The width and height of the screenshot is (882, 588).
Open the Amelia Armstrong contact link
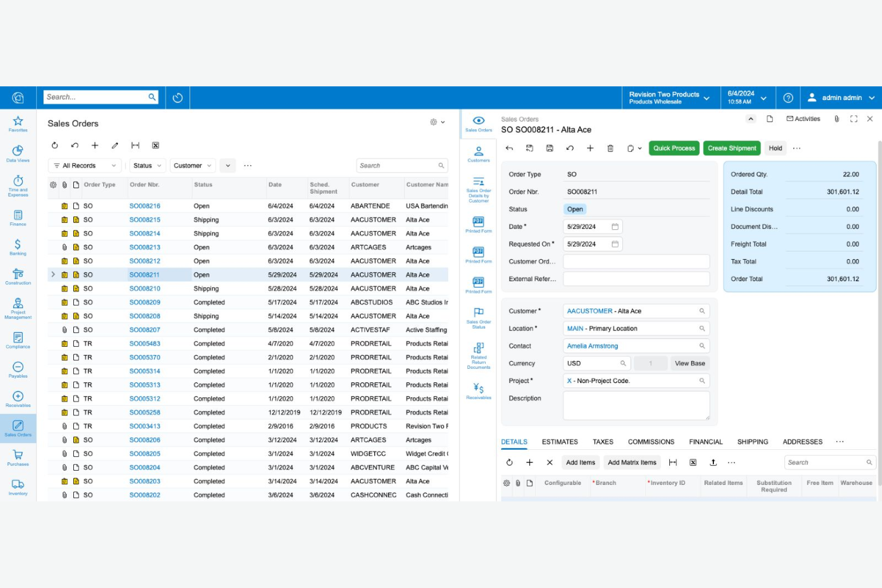592,346
